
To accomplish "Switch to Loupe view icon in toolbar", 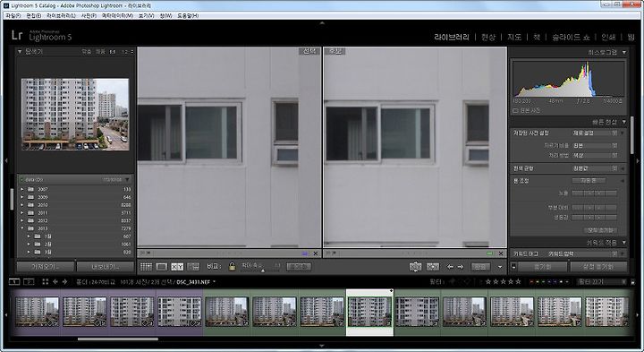I will pyautogui.click(x=161, y=267).
